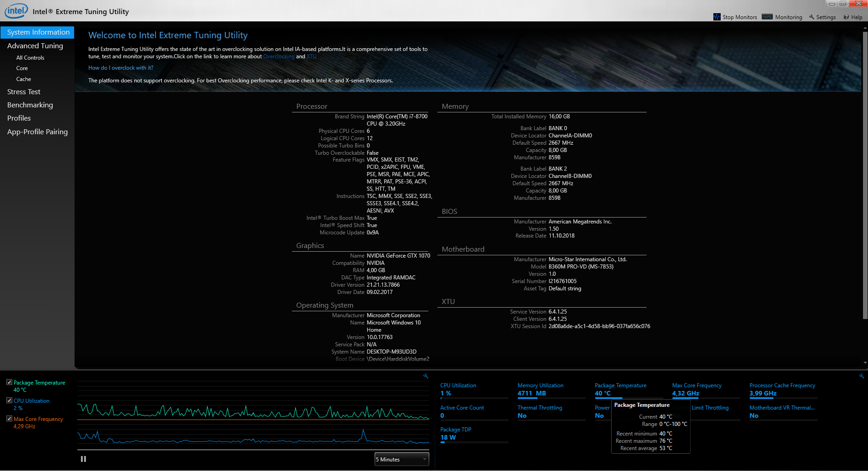Click the Graphics section heading
This screenshot has height=471, width=868.
point(310,246)
